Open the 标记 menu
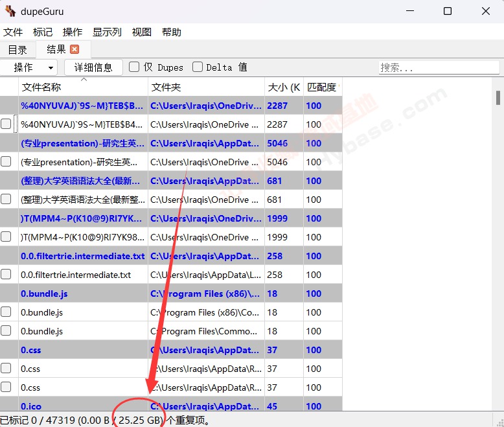Image resolution: width=504 pixels, height=427 pixels. click(43, 32)
